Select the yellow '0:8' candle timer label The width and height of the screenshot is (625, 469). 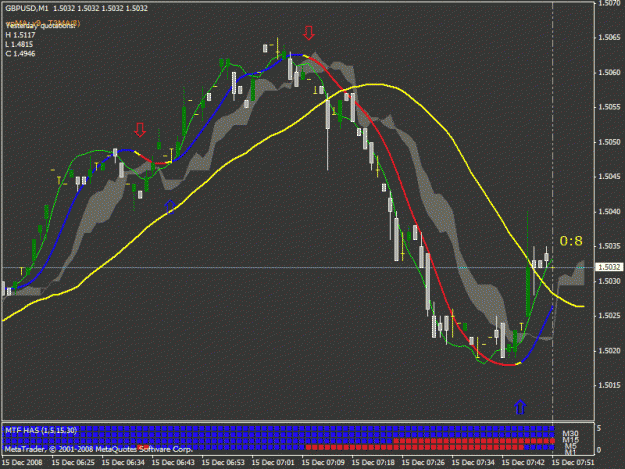coord(571,241)
